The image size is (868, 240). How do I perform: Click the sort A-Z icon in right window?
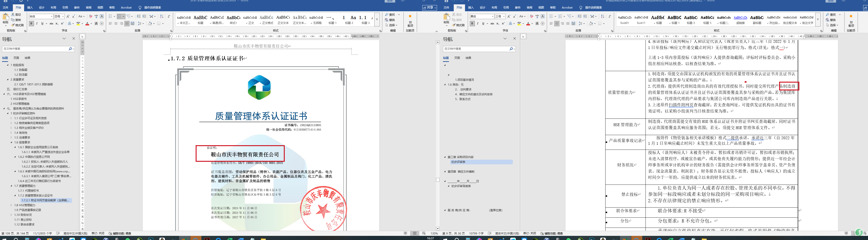[603, 17]
